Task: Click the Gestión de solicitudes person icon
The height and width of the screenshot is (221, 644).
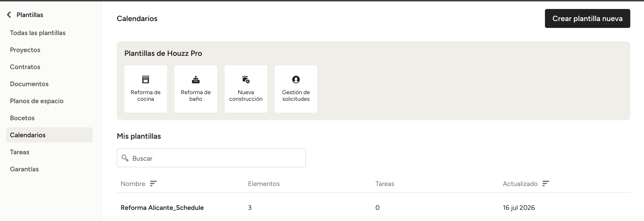Action: [296, 80]
